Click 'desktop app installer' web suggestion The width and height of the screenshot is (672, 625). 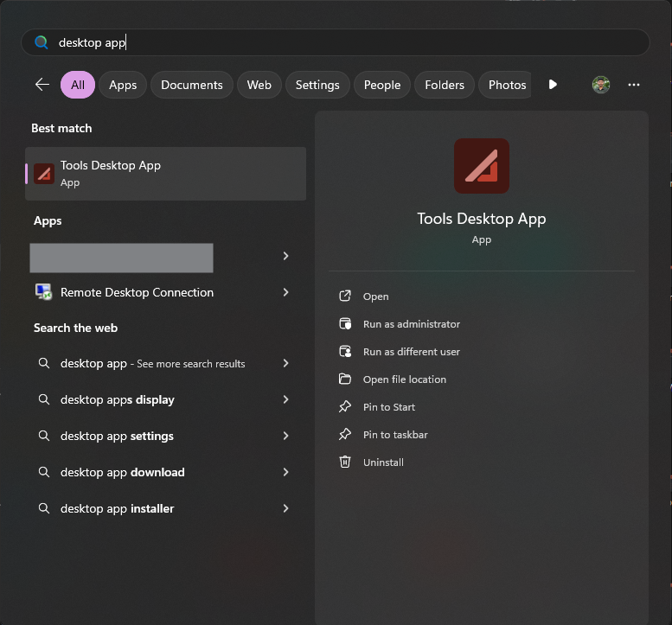(117, 508)
